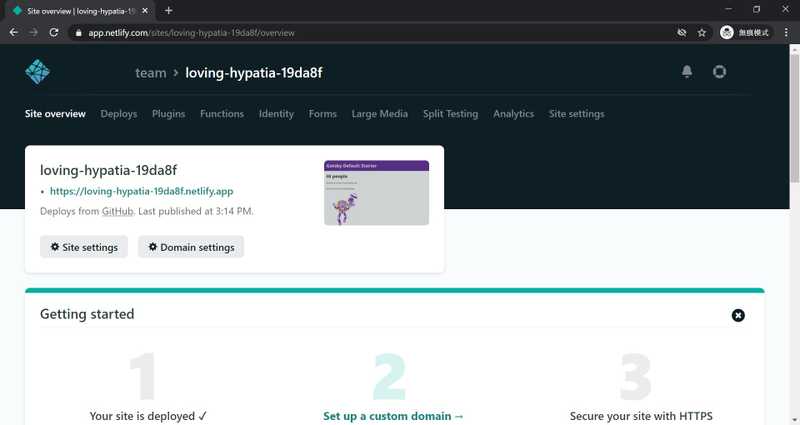Image resolution: width=800 pixels, height=425 pixels.
Task: Switch to the Deploys tab
Action: pos(119,114)
